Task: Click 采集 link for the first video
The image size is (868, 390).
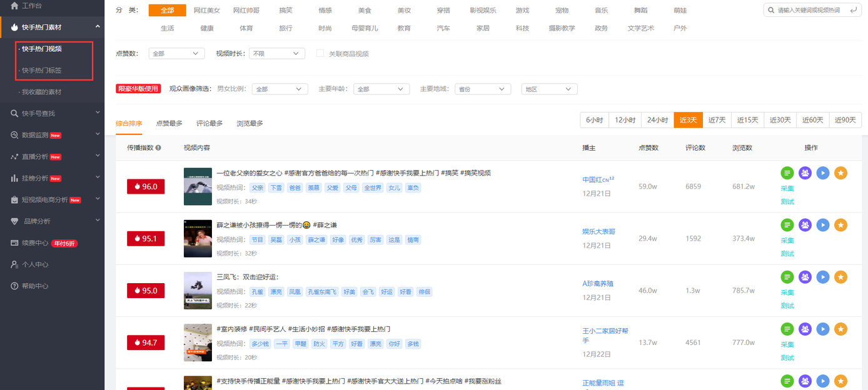Action: point(787,188)
